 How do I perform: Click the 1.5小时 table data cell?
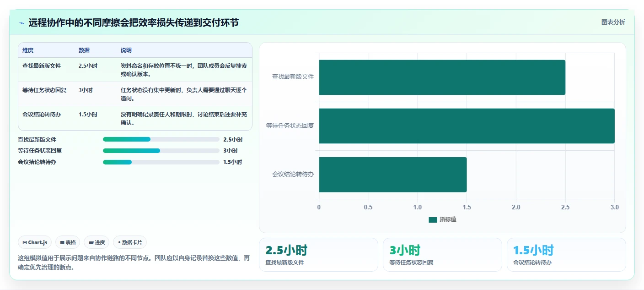coord(88,114)
